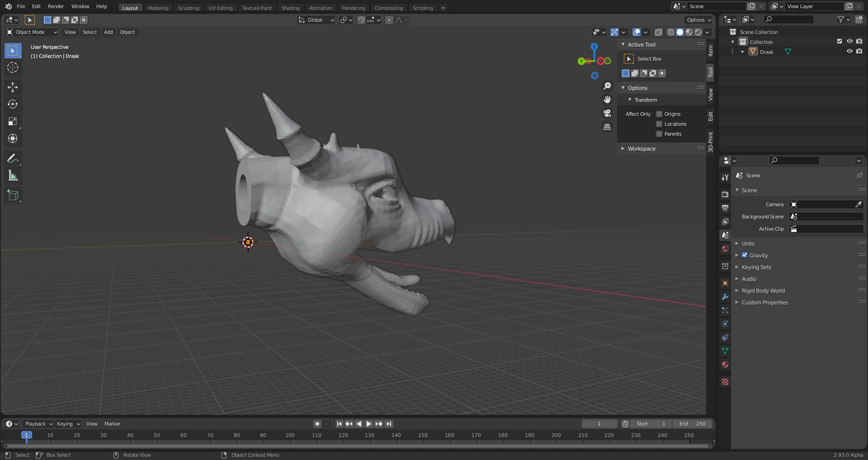This screenshot has width=868, height=460.
Task: Select the Cursor tool in left toolbar
Action: (12, 68)
